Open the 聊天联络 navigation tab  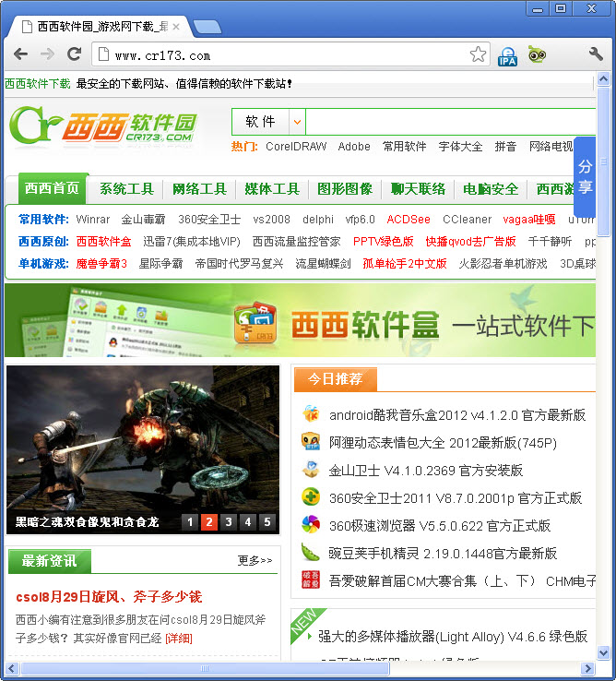click(418, 189)
